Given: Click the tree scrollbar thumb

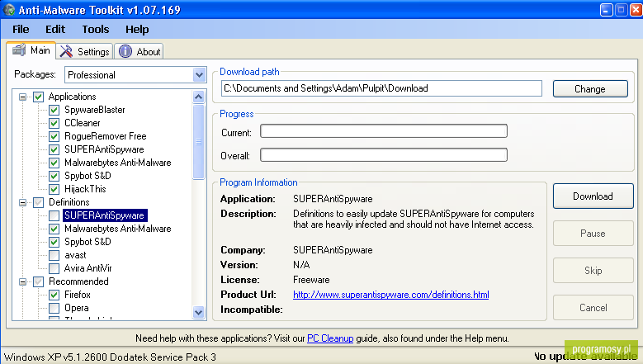Looking at the screenshot, I should tap(198, 142).
